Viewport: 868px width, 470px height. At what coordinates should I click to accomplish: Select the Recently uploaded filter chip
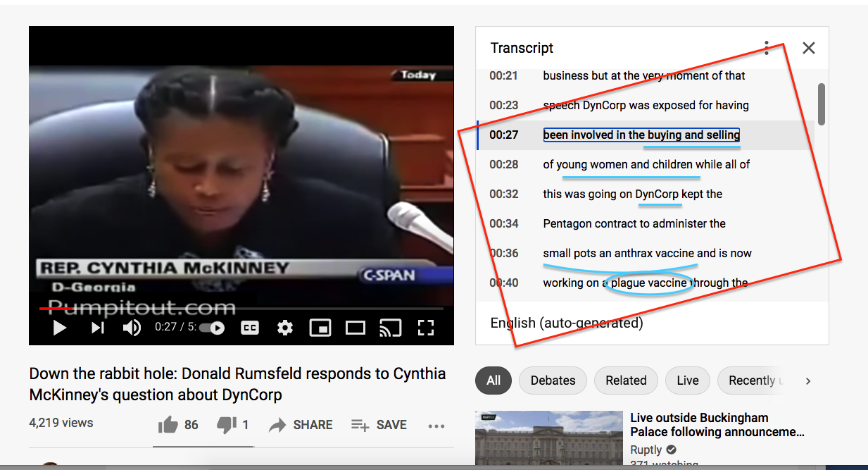tap(753, 381)
